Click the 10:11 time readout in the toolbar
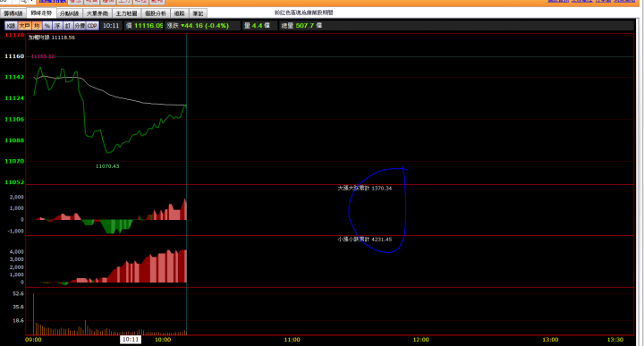 tap(111, 25)
